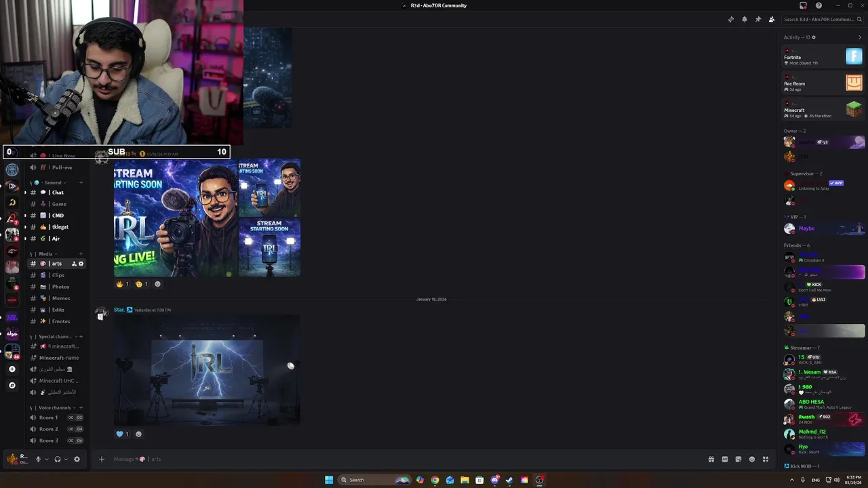Open the Ajr channel
The width and height of the screenshot is (868, 488).
point(57,239)
